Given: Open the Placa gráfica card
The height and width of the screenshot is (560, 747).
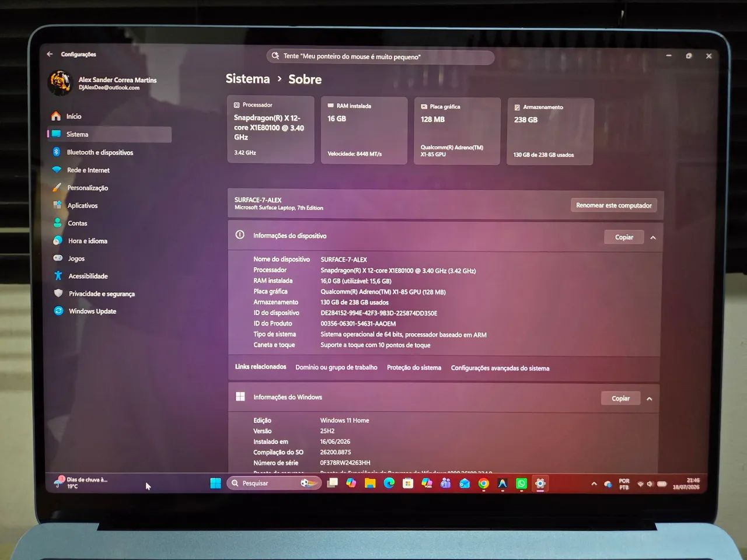Looking at the screenshot, I should (457, 131).
